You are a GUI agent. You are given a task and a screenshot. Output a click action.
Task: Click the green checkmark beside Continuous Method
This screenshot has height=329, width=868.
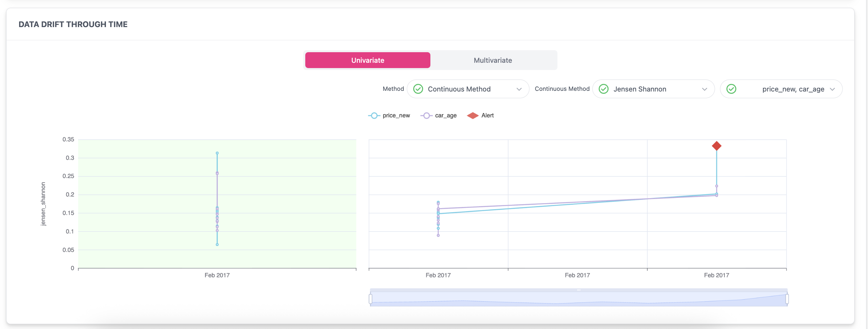pyautogui.click(x=418, y=89)
